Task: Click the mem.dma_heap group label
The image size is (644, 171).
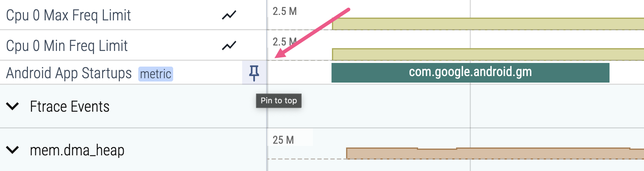Action: 77,150
